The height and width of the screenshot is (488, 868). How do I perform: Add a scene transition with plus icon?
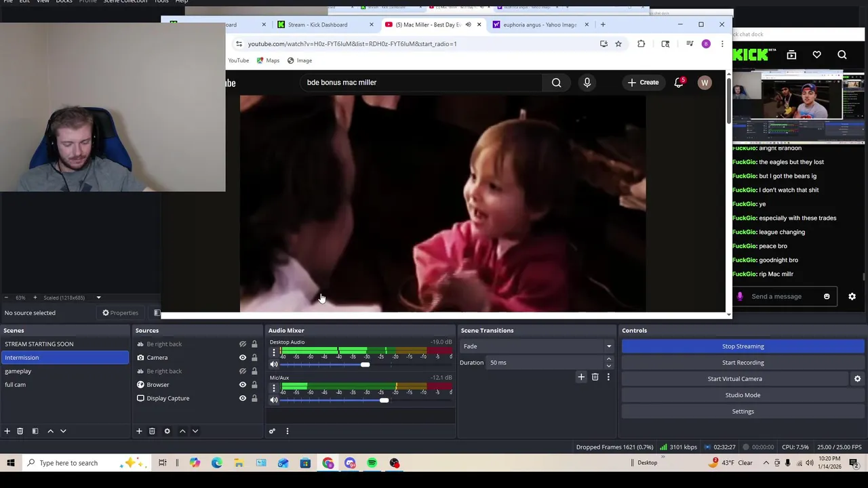[581, 377]
